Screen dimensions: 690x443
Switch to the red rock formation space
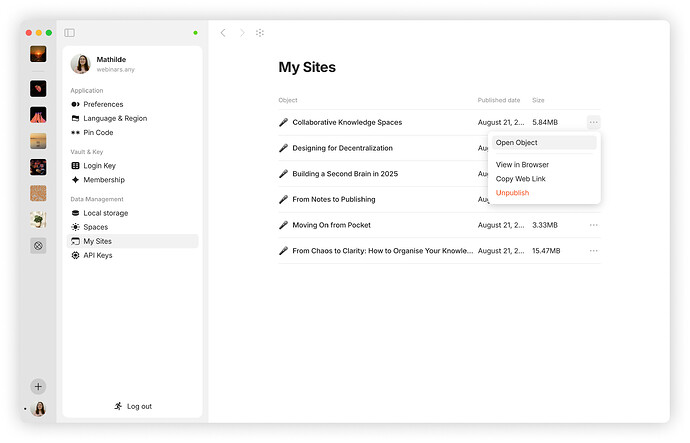[x=38, y=115]
